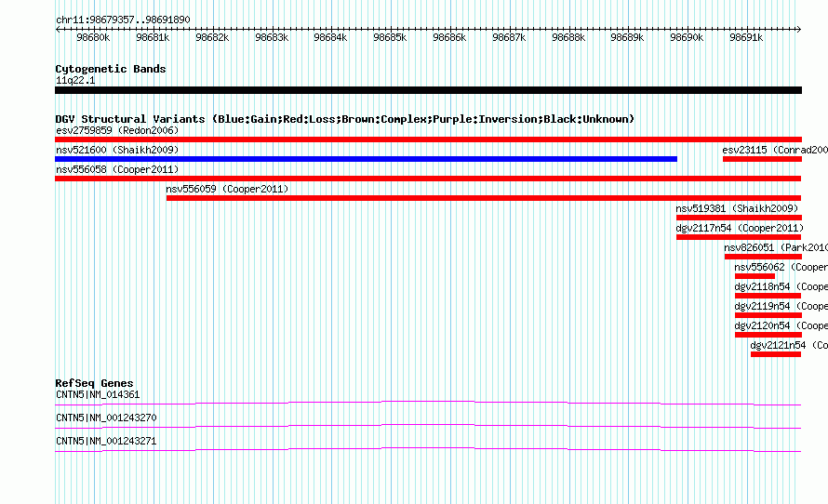Image resolution: width=828 pixels, height=504 pixels.
Task: Click the CNTN5|NM_001243271 gene label
Action: click(x=106, y=441)
